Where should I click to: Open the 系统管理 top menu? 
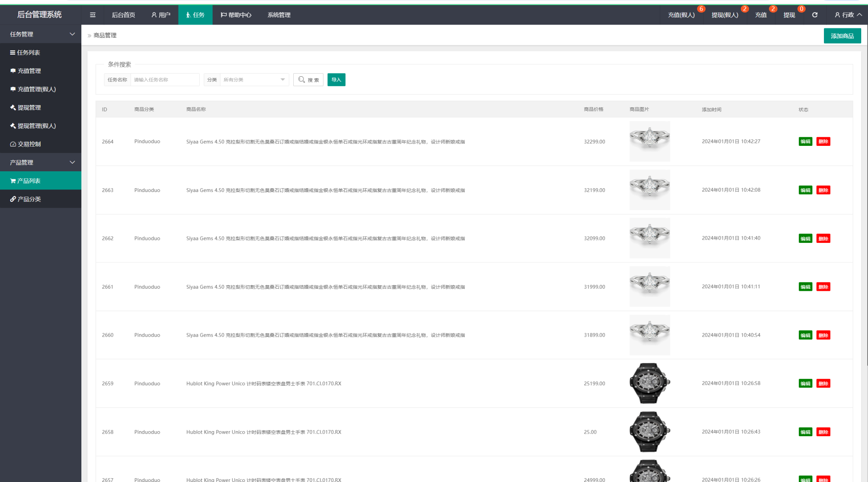279,15
